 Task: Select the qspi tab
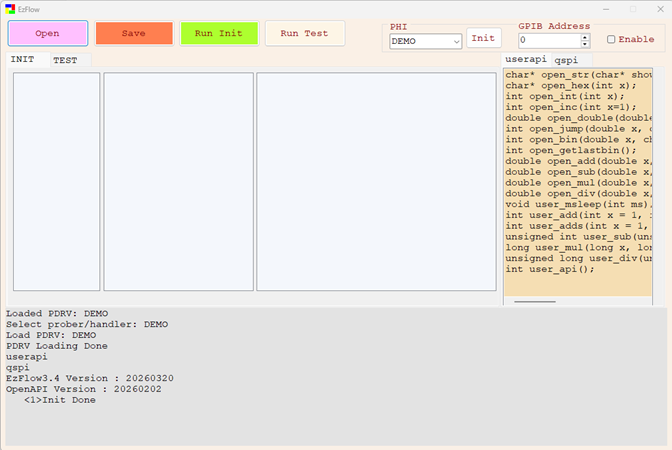(x=571, y=60)
